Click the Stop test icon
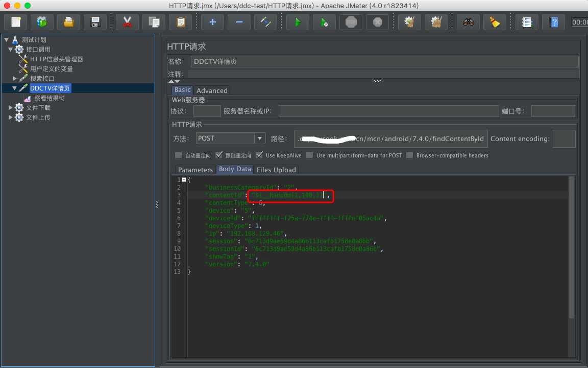 [x=351, y=22]
